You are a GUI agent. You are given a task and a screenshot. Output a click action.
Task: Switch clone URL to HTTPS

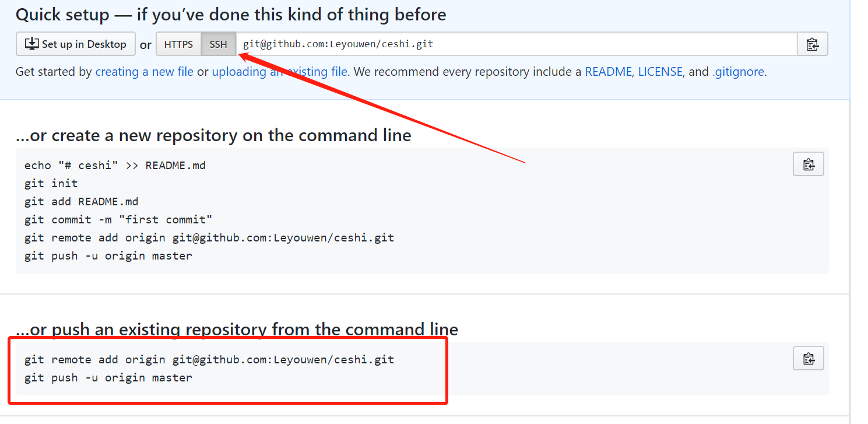(x=178, y=44)
